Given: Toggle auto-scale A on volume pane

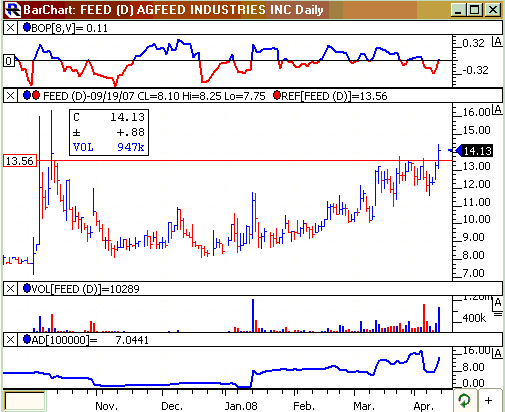Looking at the screenshot, I should [497, 302].
